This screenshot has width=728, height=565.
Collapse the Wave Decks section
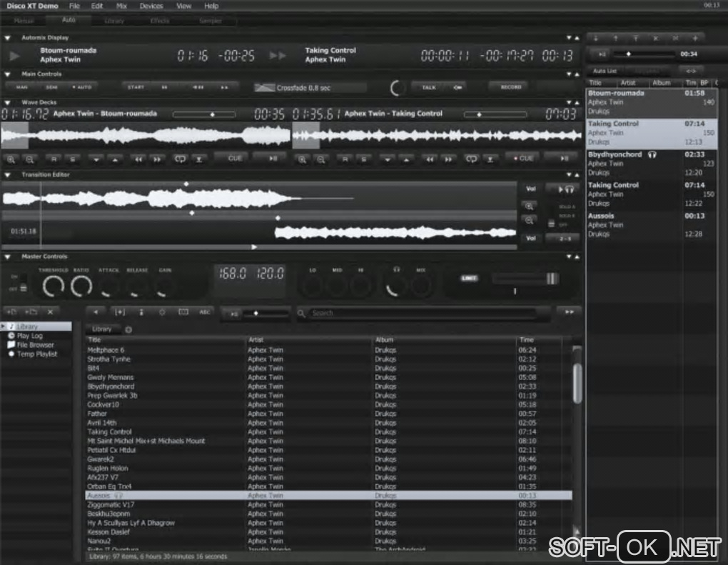point(7,103)
